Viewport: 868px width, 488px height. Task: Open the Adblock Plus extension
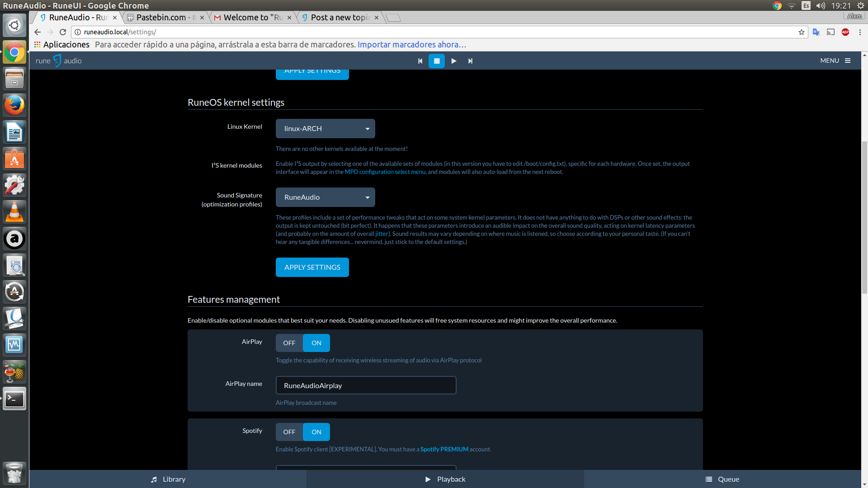(x=845, y=32)
